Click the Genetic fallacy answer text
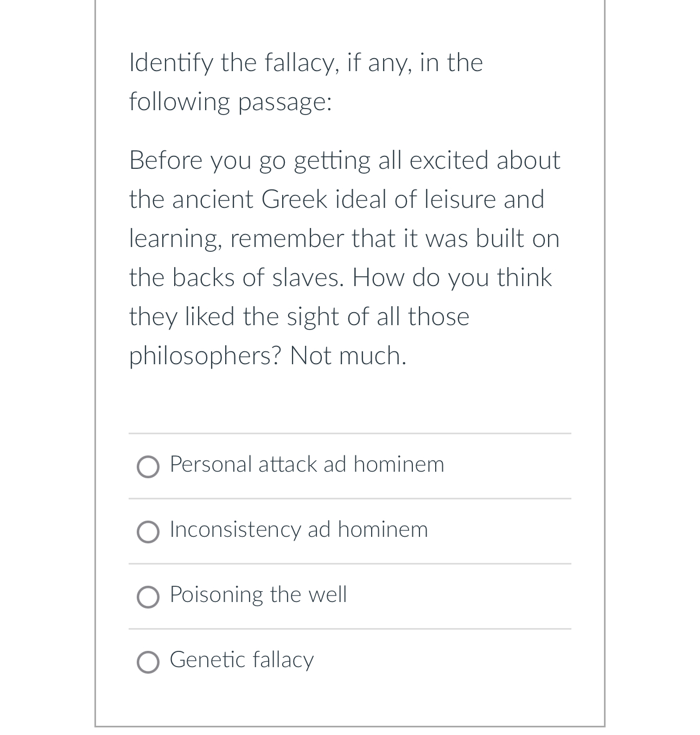The image size is (700, 735). click(241, 661)
